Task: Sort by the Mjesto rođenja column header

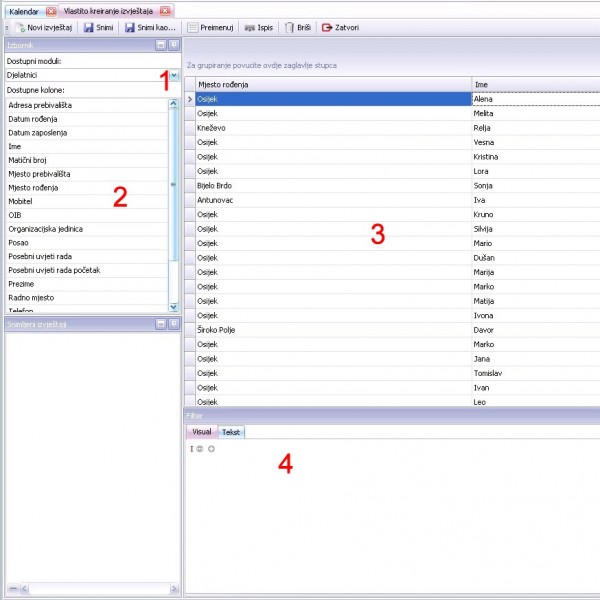Action: (333, 85)
